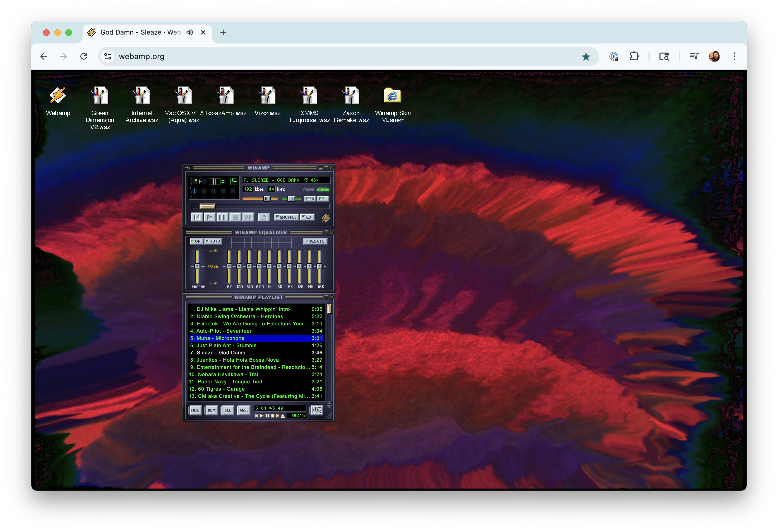Image resolution: width=778 pixels, height=532 pixels.
Task: Click the previous track button in Winamp
Action: (x=197, y=217)
